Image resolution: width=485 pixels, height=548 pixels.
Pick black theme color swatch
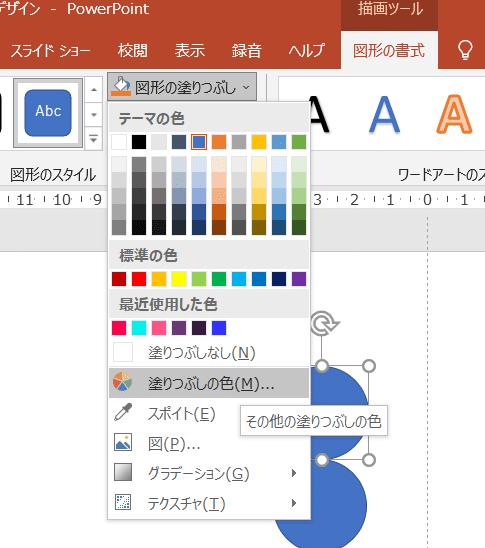click(139, 142)
